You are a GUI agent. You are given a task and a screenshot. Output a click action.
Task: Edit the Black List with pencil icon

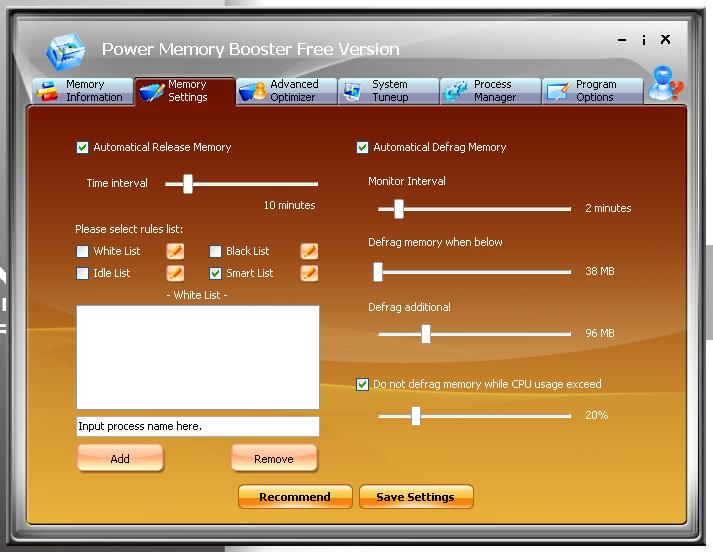tap(309, 251)
